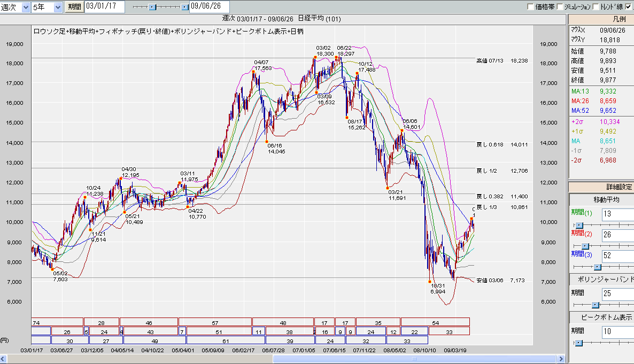This screenshot has height=364, width=634.
Task: Click the cycle box labeled 74
Action: [x=57, y=322]
